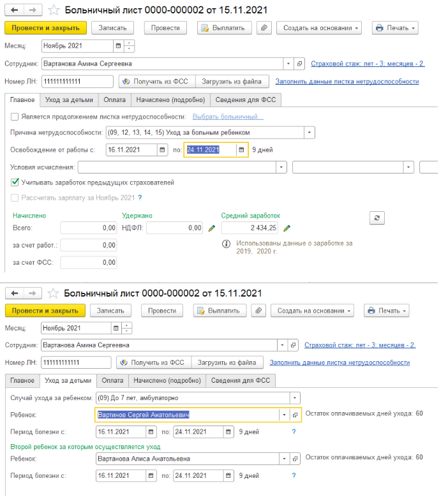Open dropdown for child Вартанова Алиса Анатольевна
The height and width of the screenshot is (504, 441).
point(283,458)
